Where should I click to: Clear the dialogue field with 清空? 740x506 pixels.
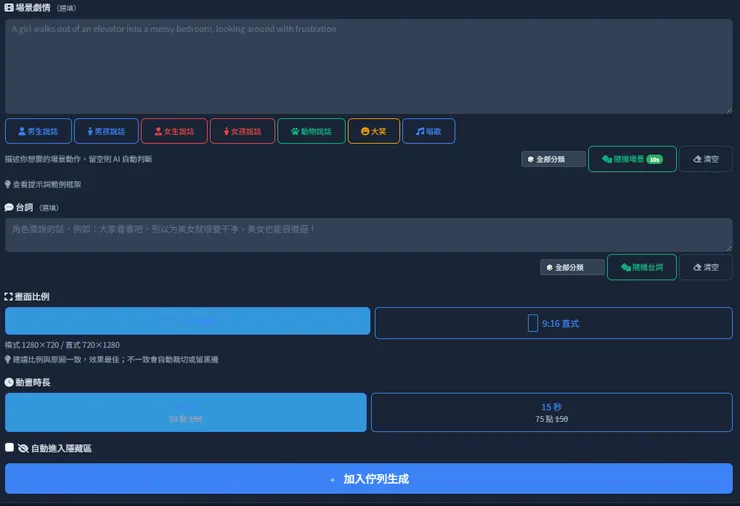click(706, 267)
